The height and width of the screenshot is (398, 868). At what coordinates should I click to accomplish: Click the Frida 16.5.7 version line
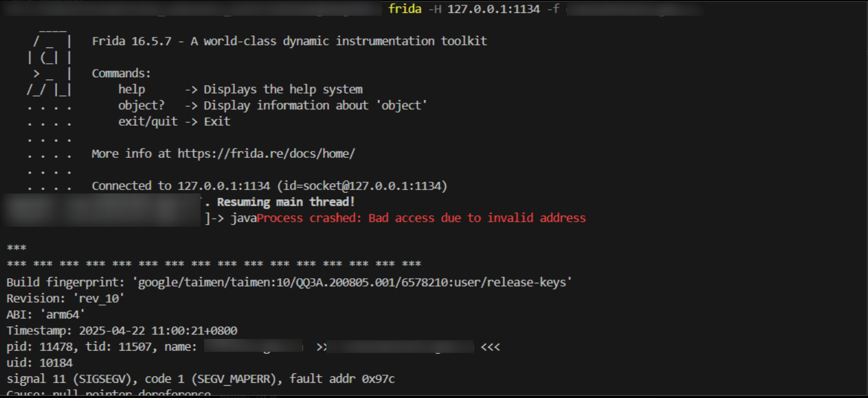click(289, 41)
